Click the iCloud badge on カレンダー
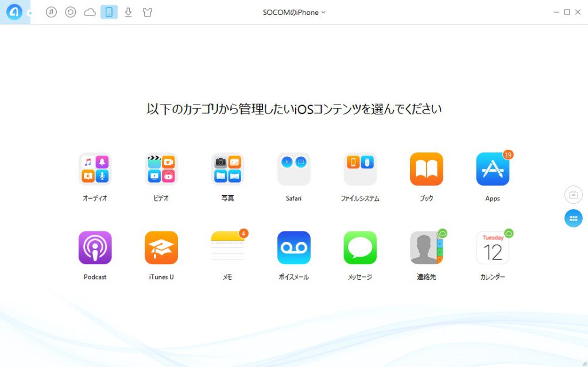This screenshot has height=367, width=588. (509, 233)
